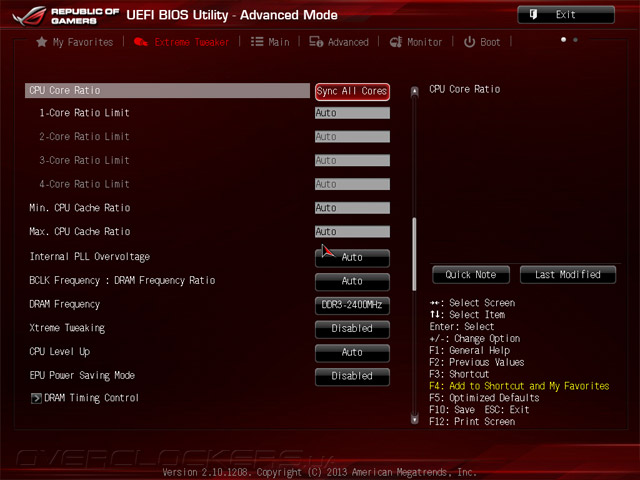Open the My Favorites tab
Image resolution: width=640 pixels, height=480 pixels.
coord(75,42)
